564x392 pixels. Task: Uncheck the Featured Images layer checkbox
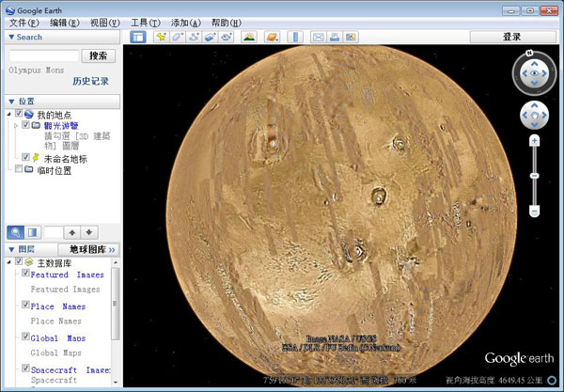[25, 274]
